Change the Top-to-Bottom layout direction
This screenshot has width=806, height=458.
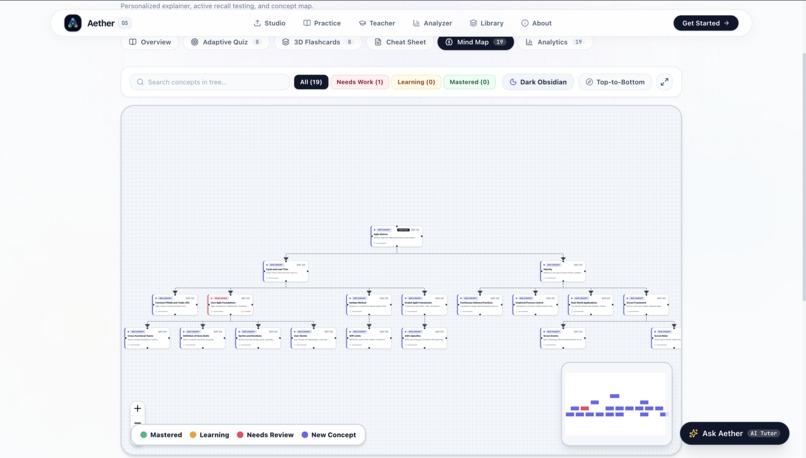tap(615, 82)
